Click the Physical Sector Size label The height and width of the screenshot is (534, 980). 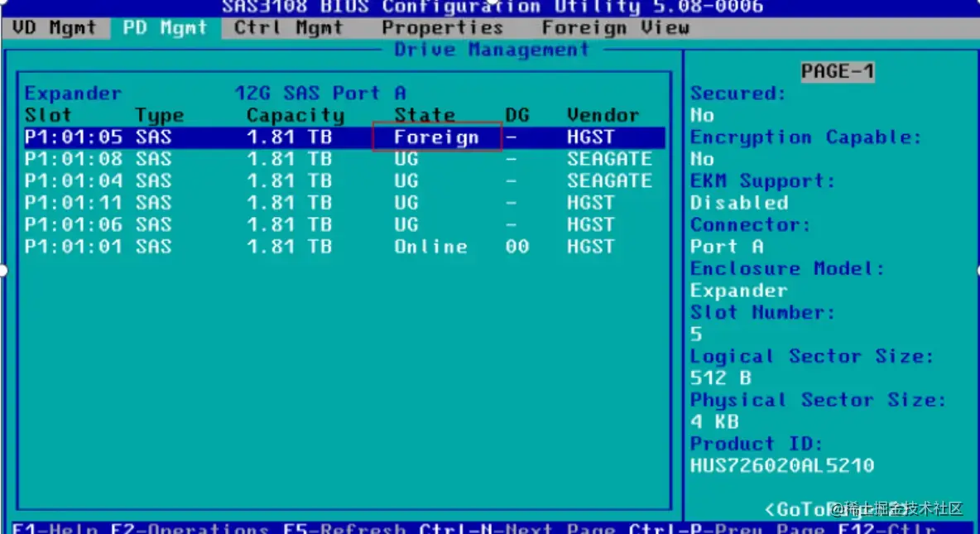(x=818, y=400)
